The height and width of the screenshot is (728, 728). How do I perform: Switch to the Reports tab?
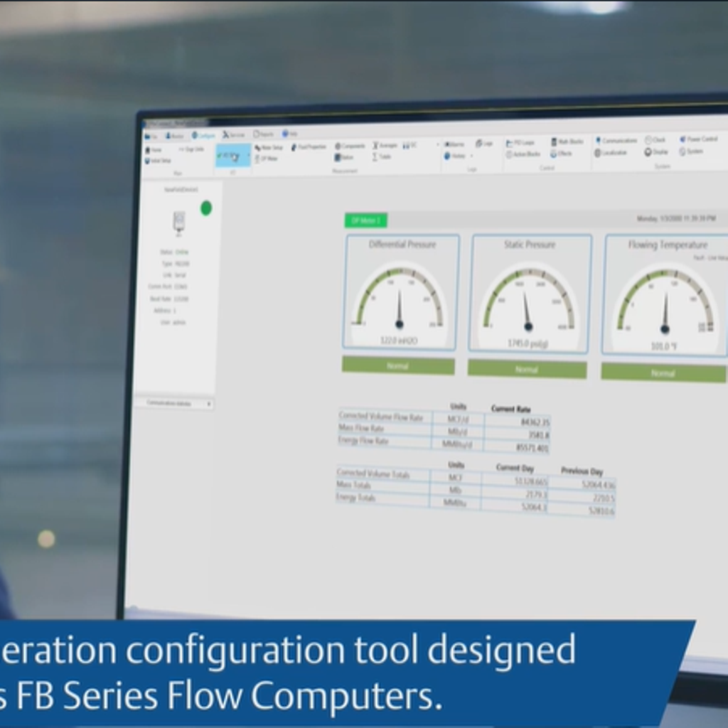[263, 134]
